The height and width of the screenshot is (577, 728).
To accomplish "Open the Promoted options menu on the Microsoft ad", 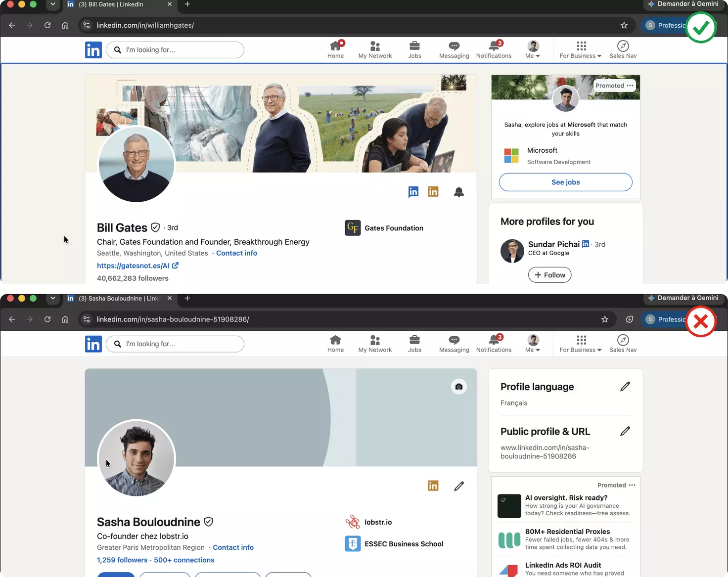I will pos(630,86).
